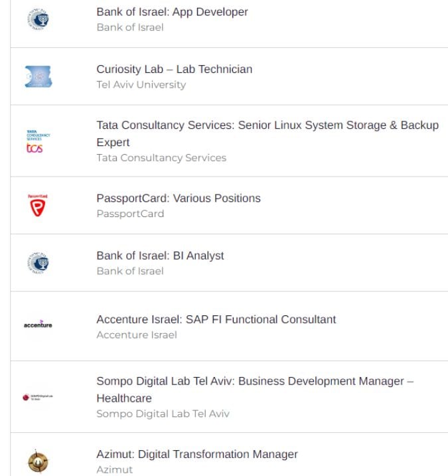This screenshot has width=448, height=476.
Task: Click the Sompo Digital Lab logo
Action: [38, 397]
